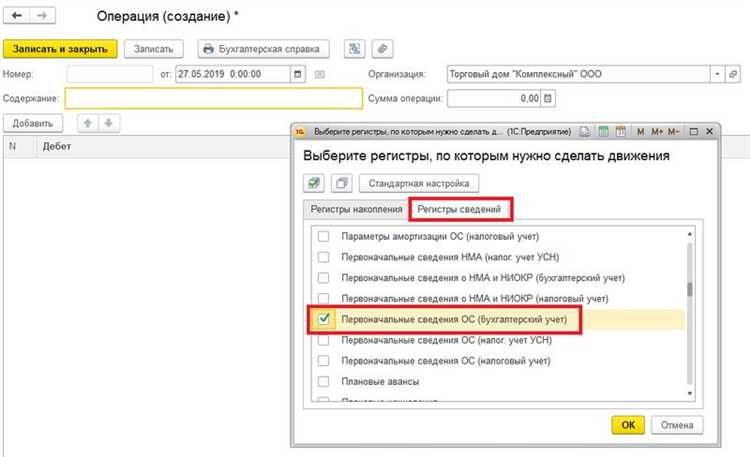750x457 pixels.
Task: Click the Отмена button
Action: (677, 425)
